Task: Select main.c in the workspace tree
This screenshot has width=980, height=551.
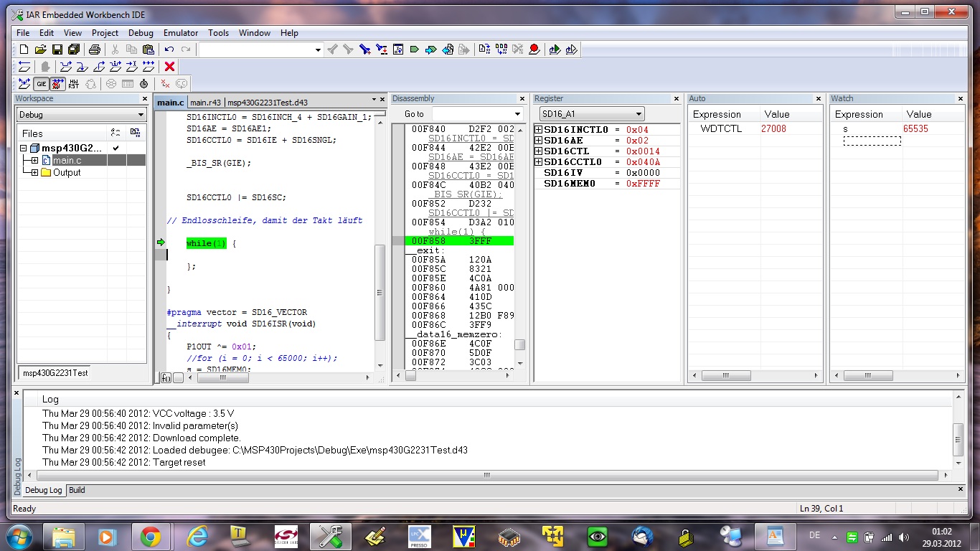Action: click(x=67, y=161)
